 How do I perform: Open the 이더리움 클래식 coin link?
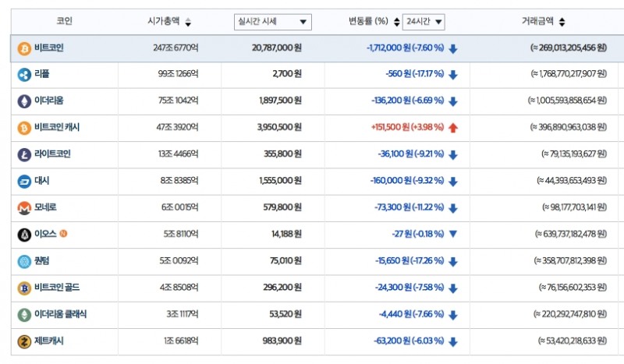pos(61,314)
